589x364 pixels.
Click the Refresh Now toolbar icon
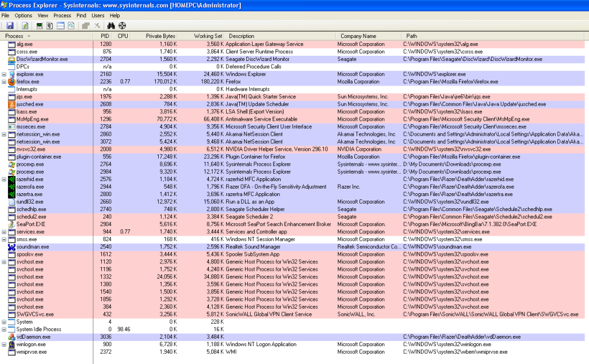(25, 26)
